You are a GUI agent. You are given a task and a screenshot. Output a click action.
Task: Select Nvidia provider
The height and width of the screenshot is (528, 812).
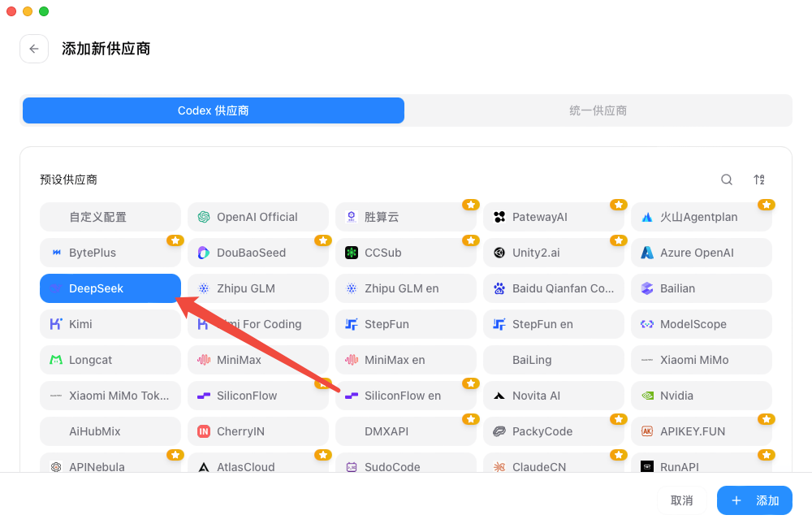tap(702, 396)
